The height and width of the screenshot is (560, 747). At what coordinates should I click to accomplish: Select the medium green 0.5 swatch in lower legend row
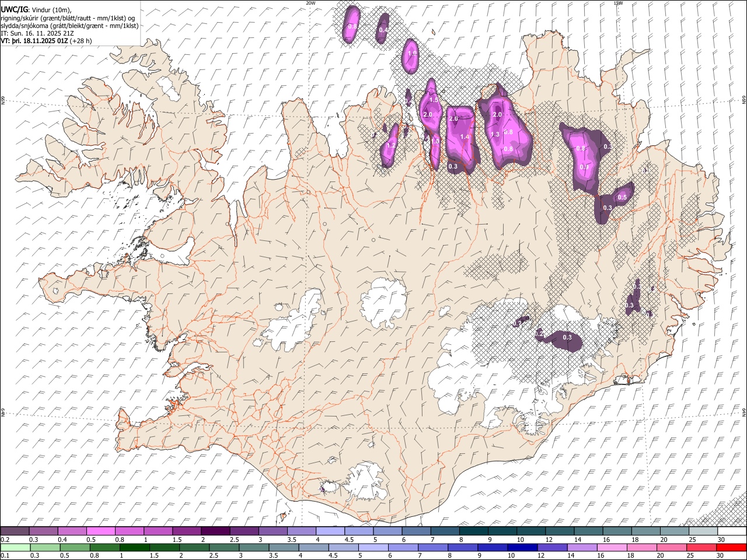coord(75,547)
